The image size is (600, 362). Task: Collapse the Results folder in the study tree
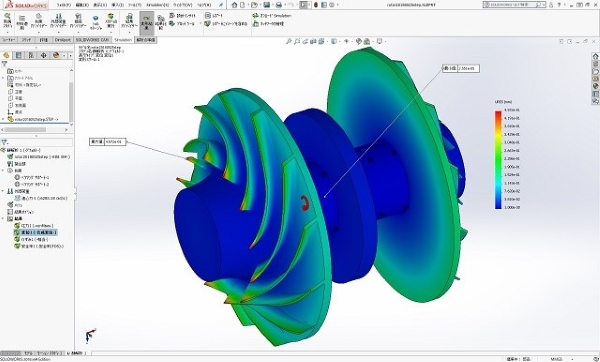[3, 219]
